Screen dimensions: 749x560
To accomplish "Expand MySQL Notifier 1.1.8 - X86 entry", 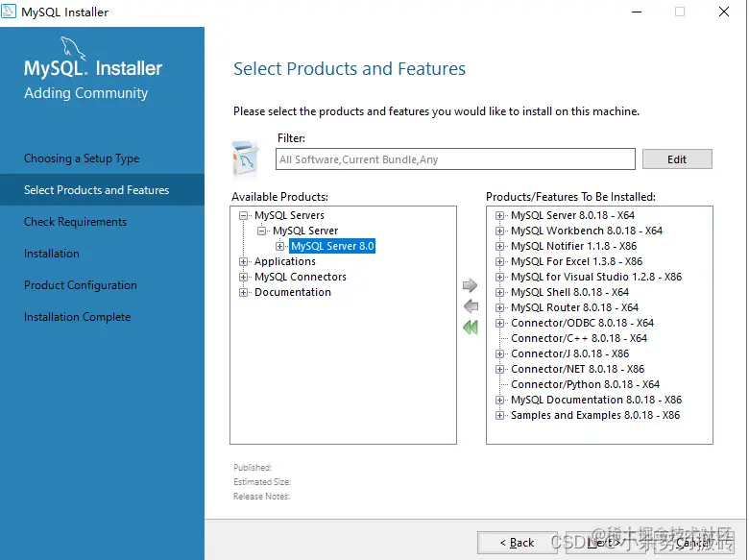I will pos(499,246).
